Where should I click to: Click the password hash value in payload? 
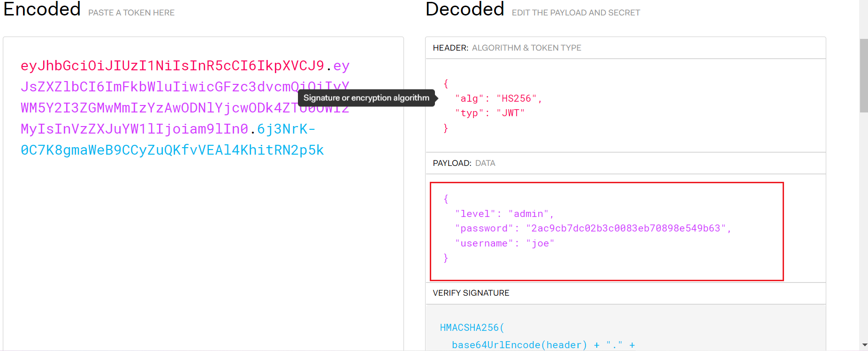click(626, 228)
